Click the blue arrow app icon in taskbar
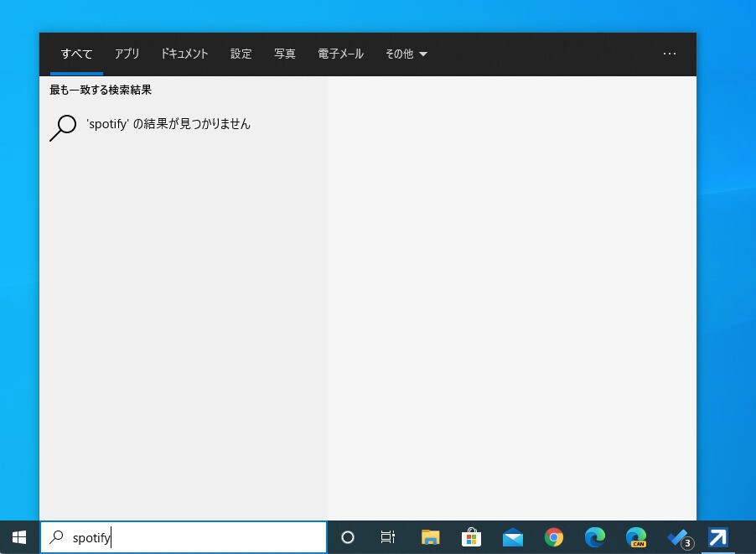Image resolution: width=756 pixels, height=554 pixels. pos(717,537)
